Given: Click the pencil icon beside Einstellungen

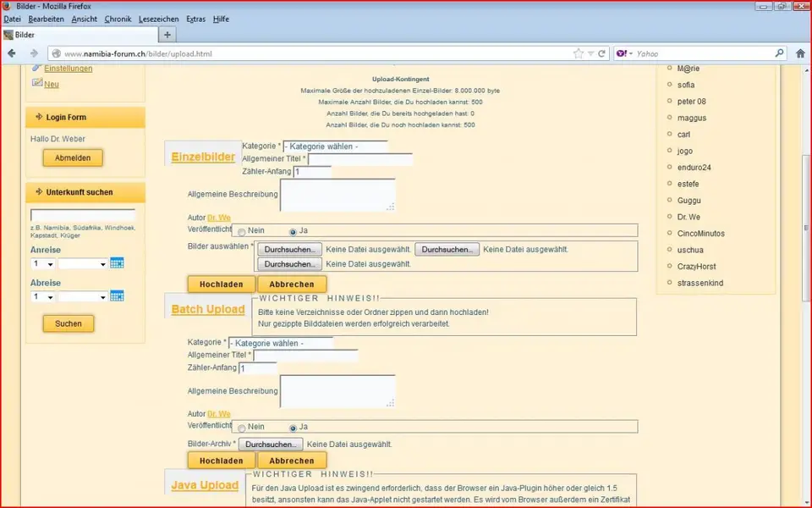Looking at the screenshot, I should click(36, 68).
